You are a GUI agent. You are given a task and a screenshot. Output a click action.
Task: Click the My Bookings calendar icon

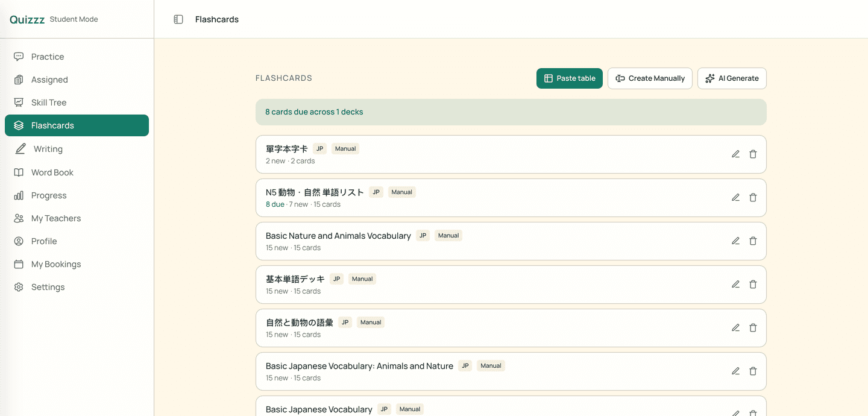tap(19, 264)
